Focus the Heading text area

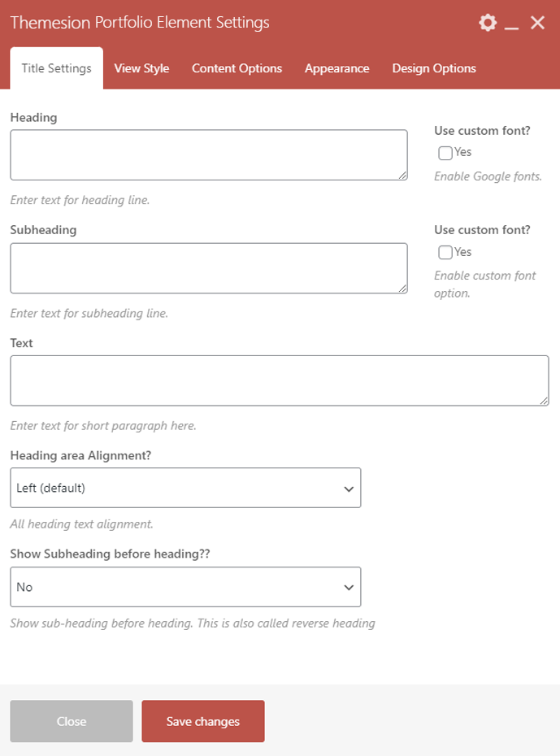(x=208, y=154)
